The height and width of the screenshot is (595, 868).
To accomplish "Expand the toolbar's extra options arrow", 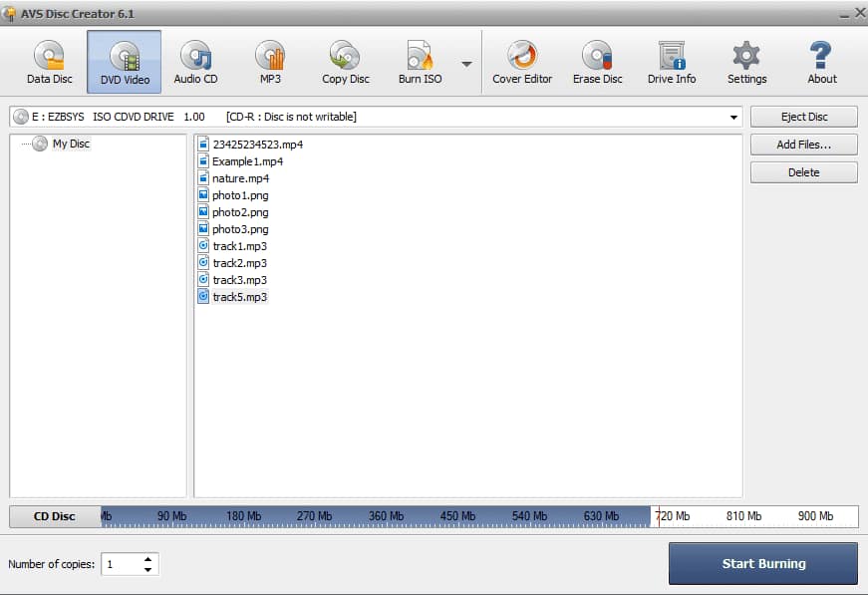I will 466,64.
